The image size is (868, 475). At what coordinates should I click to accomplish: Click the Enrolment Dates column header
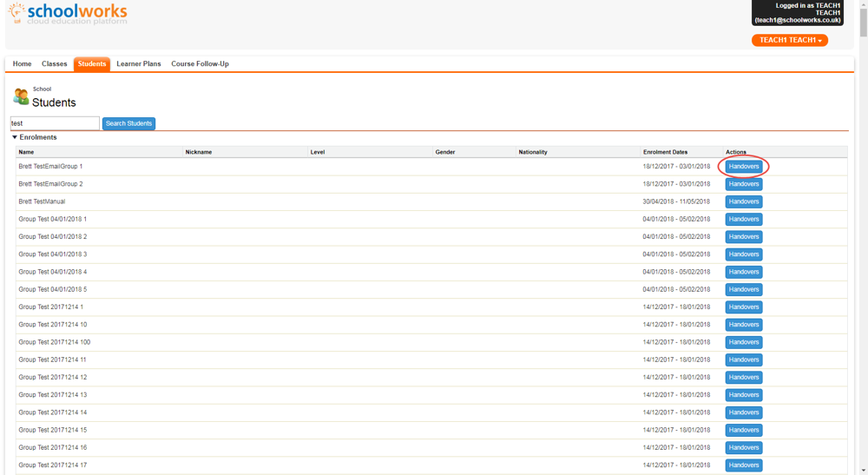coord(665,152)
